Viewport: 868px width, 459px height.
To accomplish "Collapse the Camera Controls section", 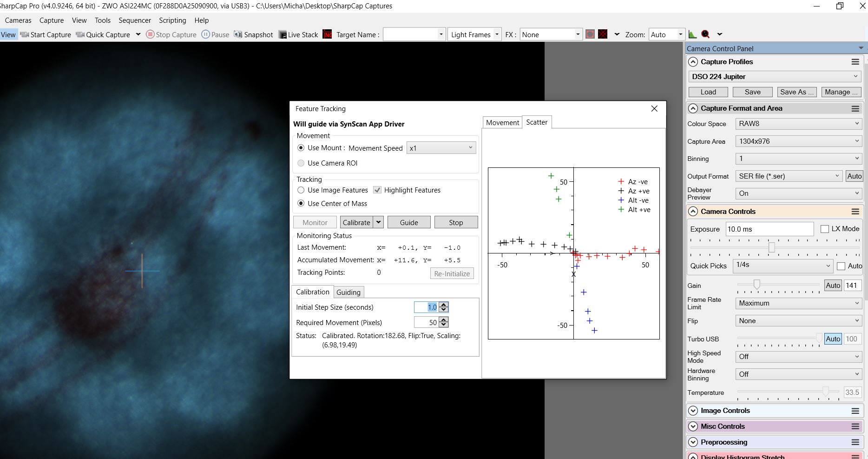I will tap(693, 212).
